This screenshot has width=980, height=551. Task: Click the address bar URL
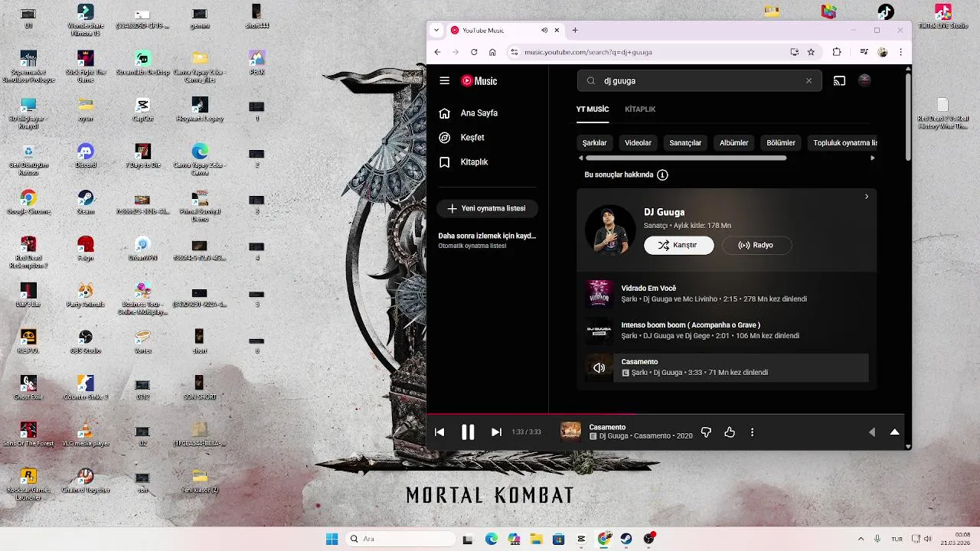[588, 52]
